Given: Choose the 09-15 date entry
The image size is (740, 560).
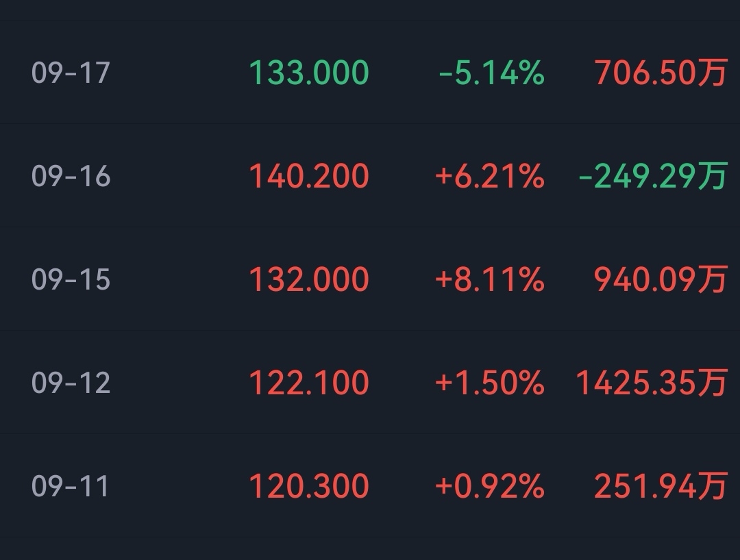Looking at the screenshot, I should [x=71, y=280].
